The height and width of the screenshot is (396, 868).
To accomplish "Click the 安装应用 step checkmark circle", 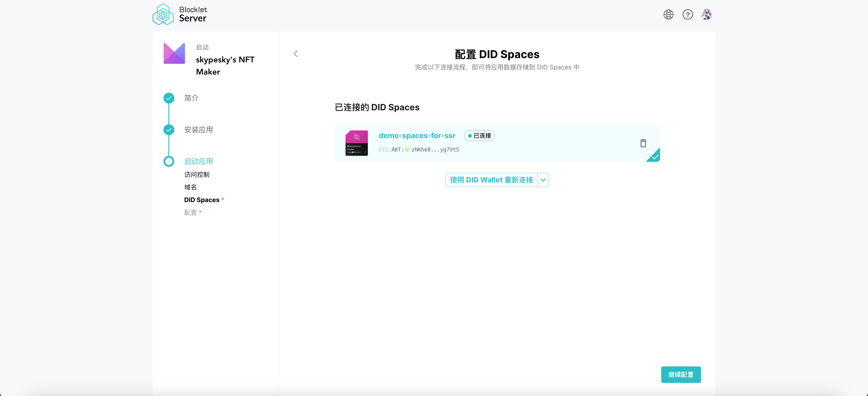I will click(x=169, y=130).
